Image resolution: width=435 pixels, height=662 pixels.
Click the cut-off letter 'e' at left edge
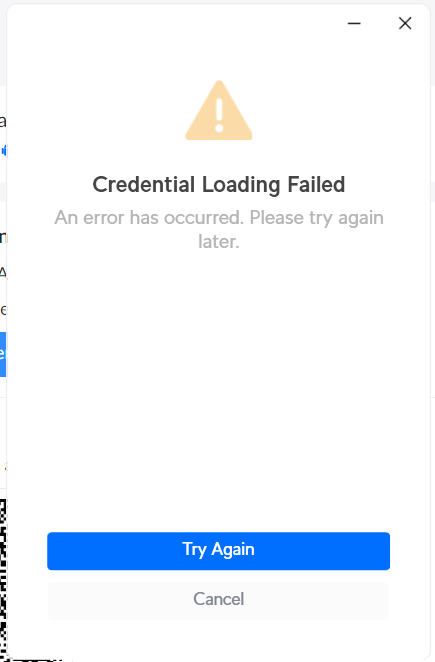click(3, 310)
